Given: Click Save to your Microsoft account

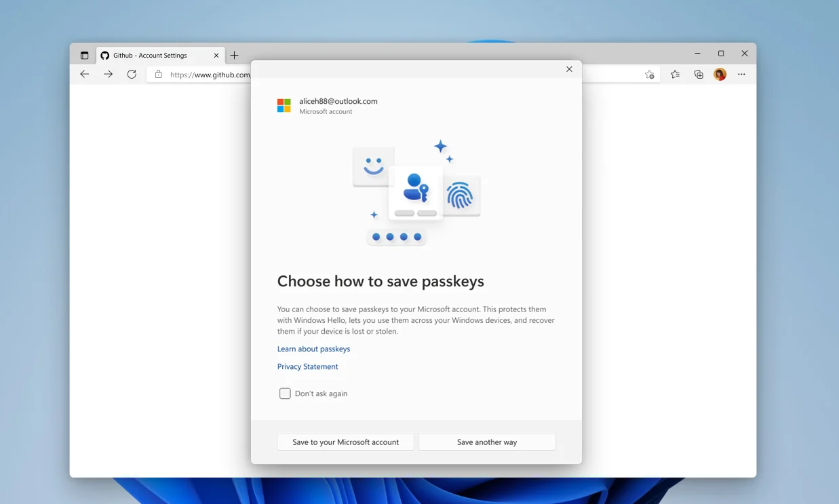Looking at the screenshot, I should (x=345, y=442).
